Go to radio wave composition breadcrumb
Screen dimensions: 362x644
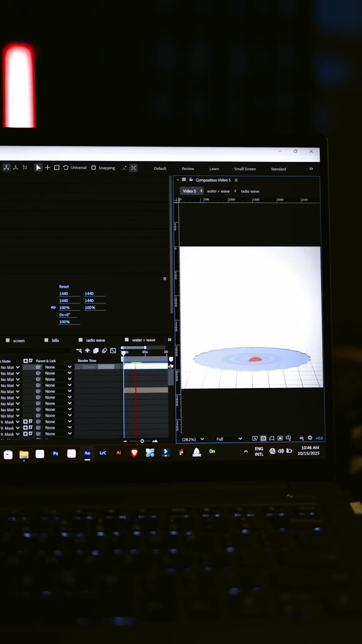point(250,191)
